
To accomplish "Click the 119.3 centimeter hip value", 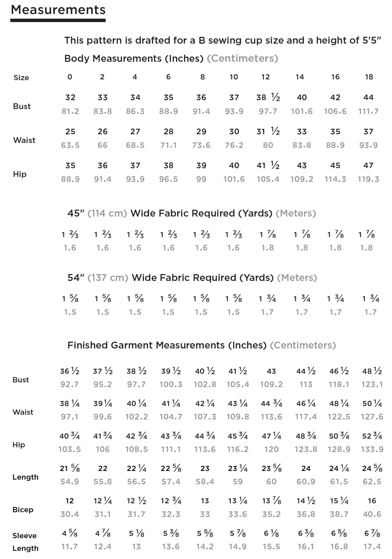I will pyautogui.click(x=368, y=179).
